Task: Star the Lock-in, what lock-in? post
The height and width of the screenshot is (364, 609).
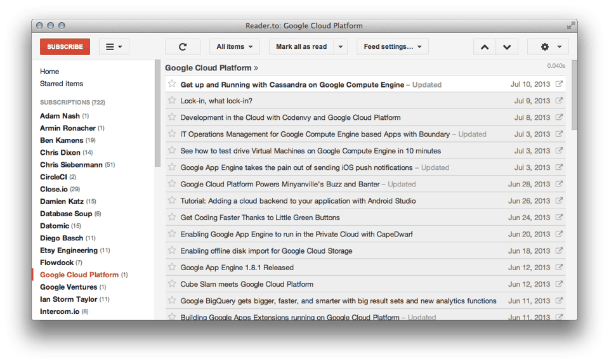Action: coord(172,100)
